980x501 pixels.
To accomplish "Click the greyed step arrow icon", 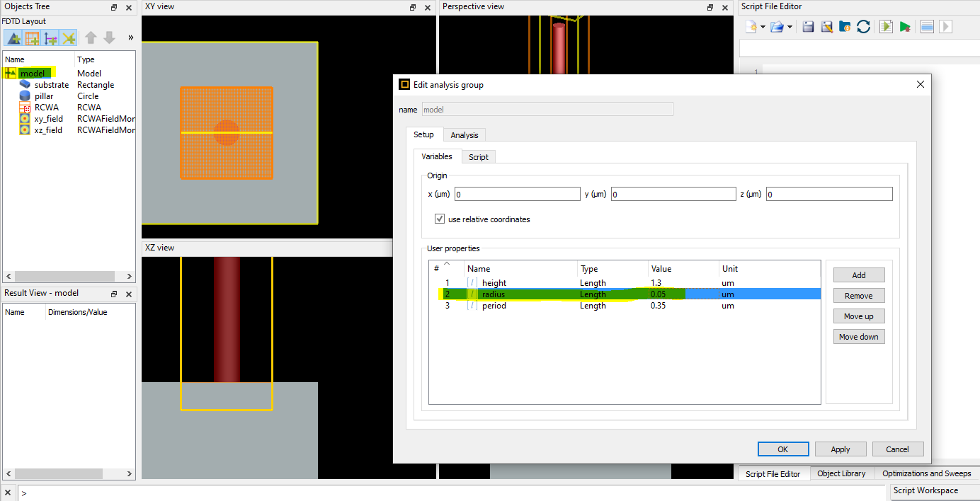I will [945, 27].
